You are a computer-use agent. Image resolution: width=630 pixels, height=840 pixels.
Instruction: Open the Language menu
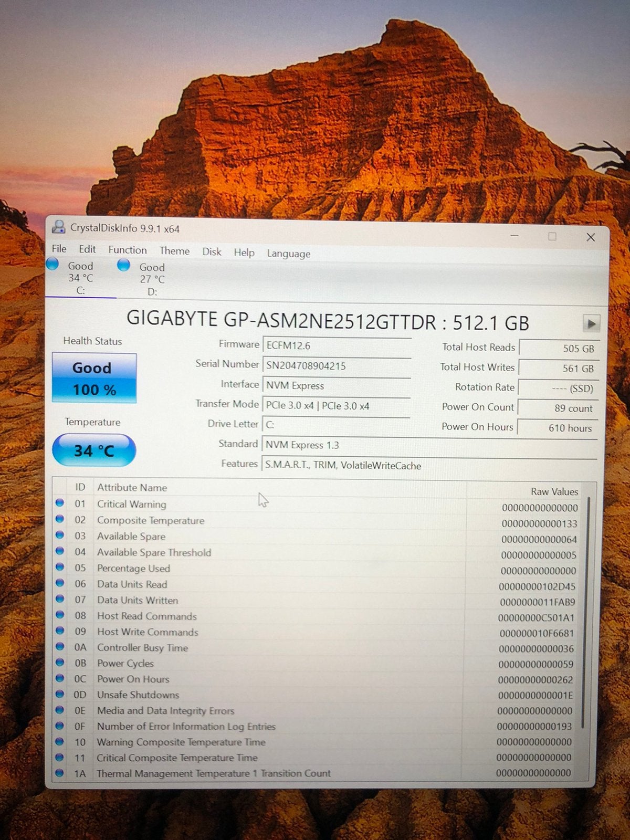pos(288,254)
